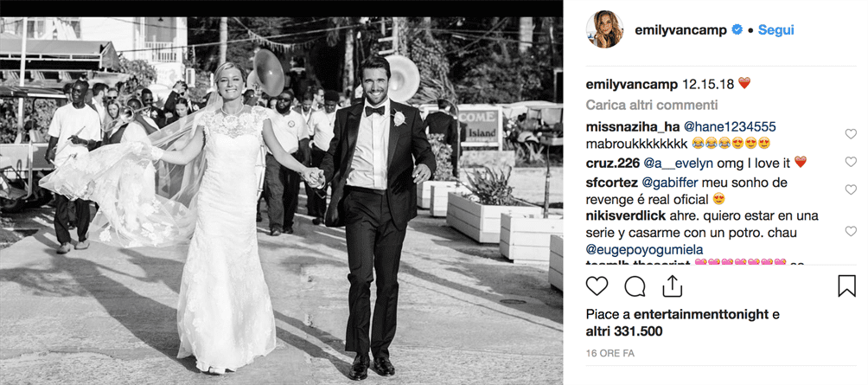The width and height of the screenshot is (868, 385).
Task: Open emilyvancamp username in header
Action: 680,30
